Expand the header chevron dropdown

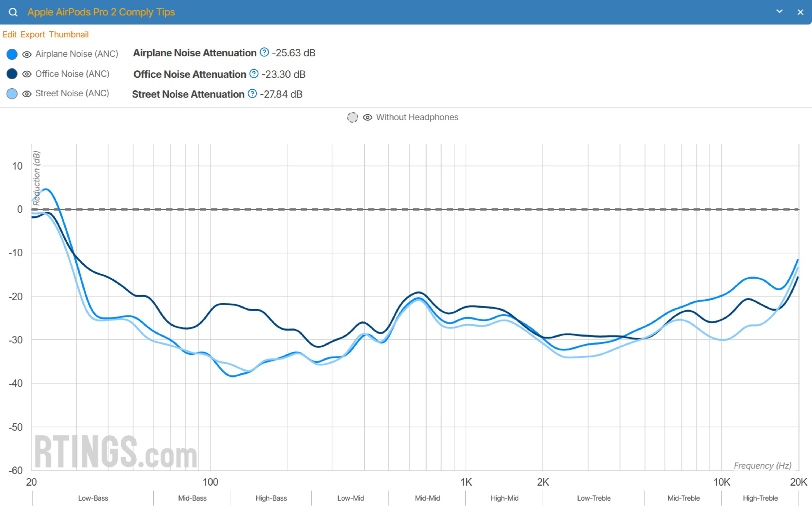pos(779,11)
